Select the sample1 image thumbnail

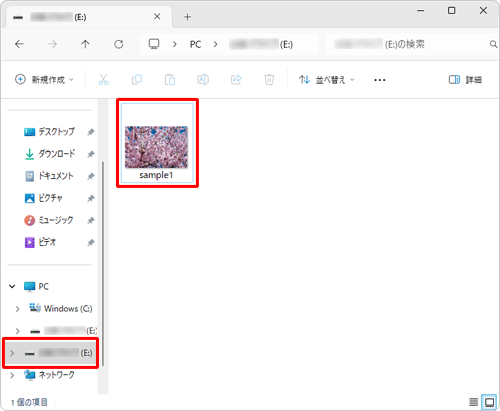157,143
